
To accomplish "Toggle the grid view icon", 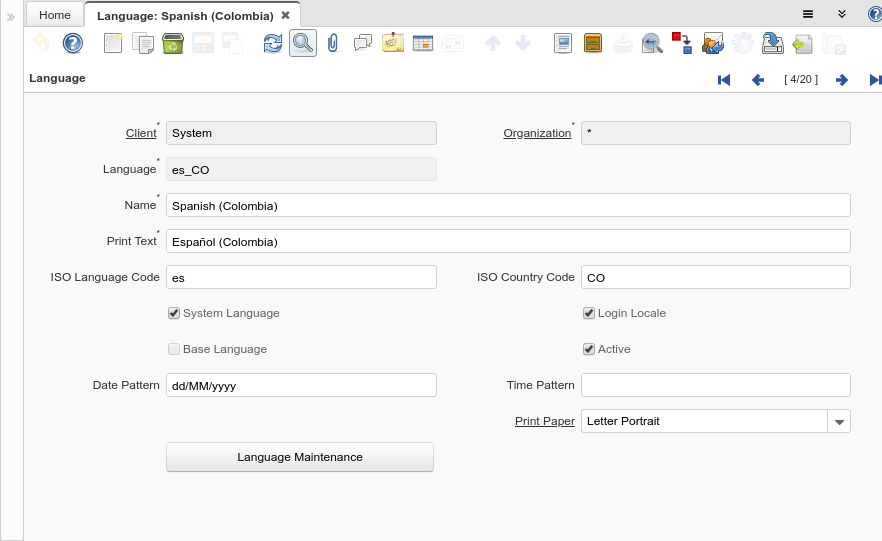I will click(423, 43).
